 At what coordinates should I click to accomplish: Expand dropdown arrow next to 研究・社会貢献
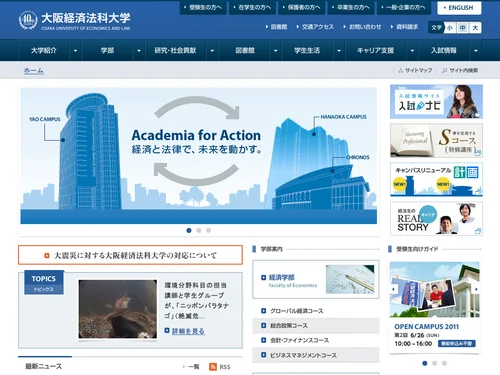pyautogui.click(x=212, y=50)
